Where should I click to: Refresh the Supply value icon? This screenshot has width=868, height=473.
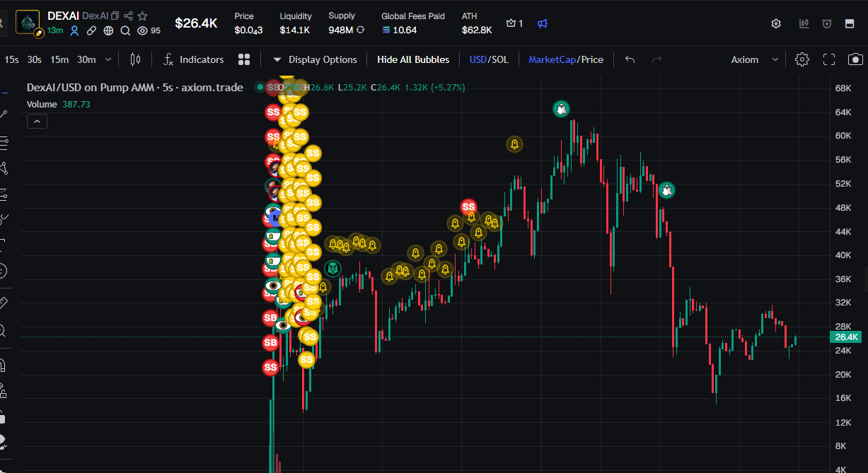[x=361, y=30]
